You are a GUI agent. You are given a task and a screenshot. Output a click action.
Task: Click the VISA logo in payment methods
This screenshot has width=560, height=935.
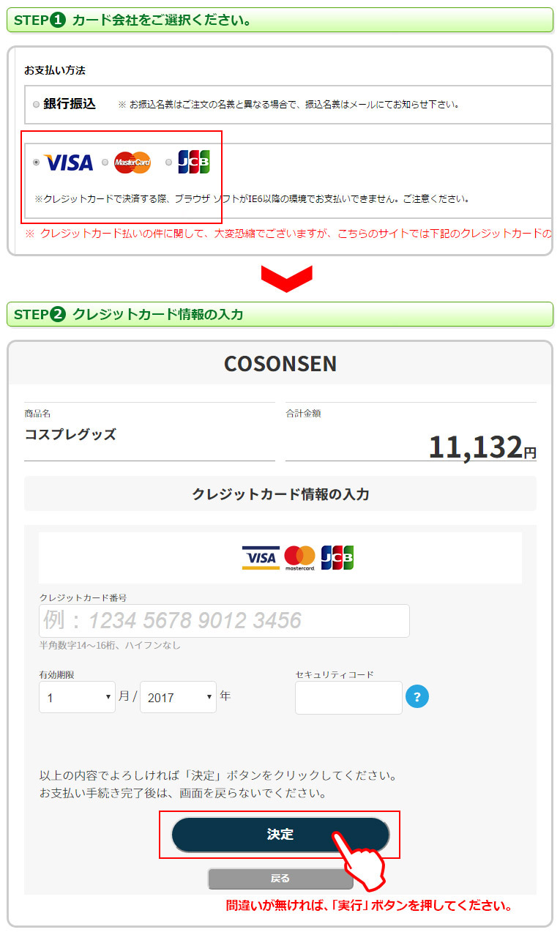68,163
